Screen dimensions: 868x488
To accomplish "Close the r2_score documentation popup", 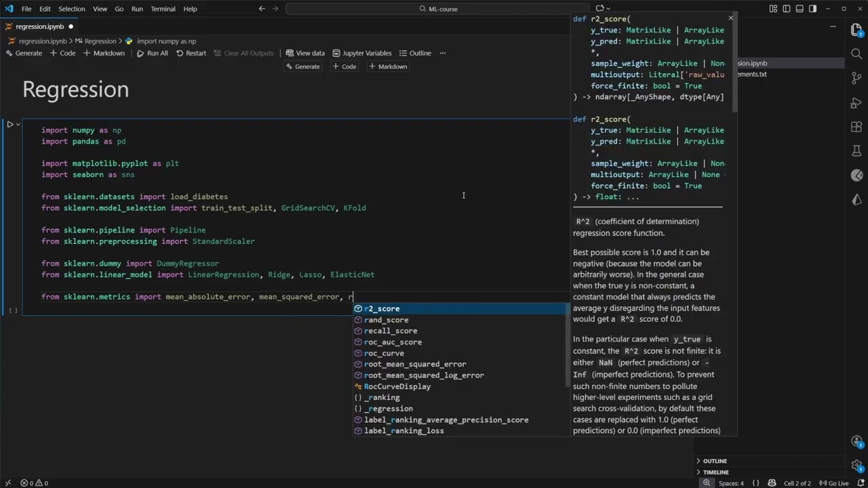I will click(730, 18).
